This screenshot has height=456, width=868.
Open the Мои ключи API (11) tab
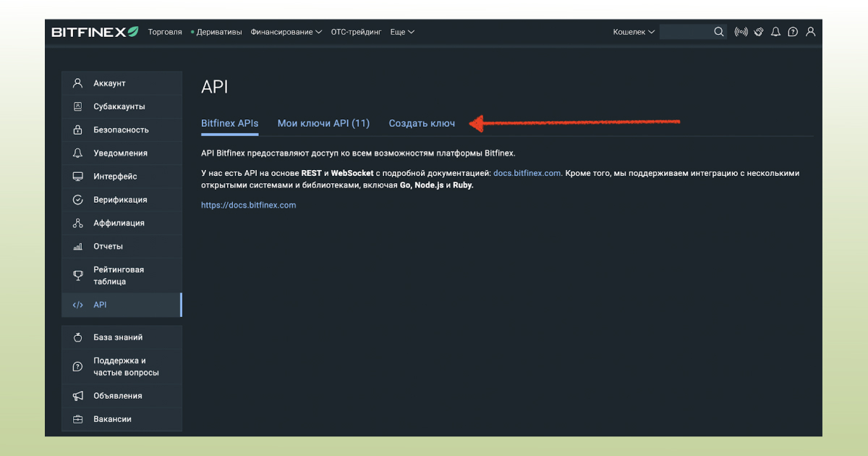tap(323, 123)
